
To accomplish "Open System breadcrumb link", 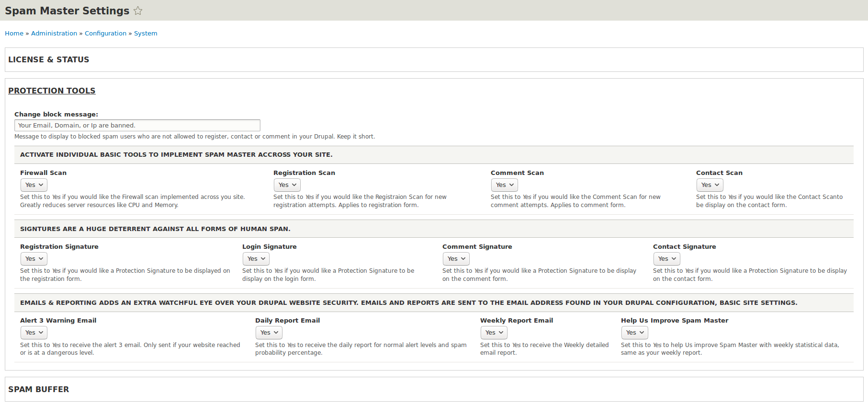I will (x=146, y=33).
